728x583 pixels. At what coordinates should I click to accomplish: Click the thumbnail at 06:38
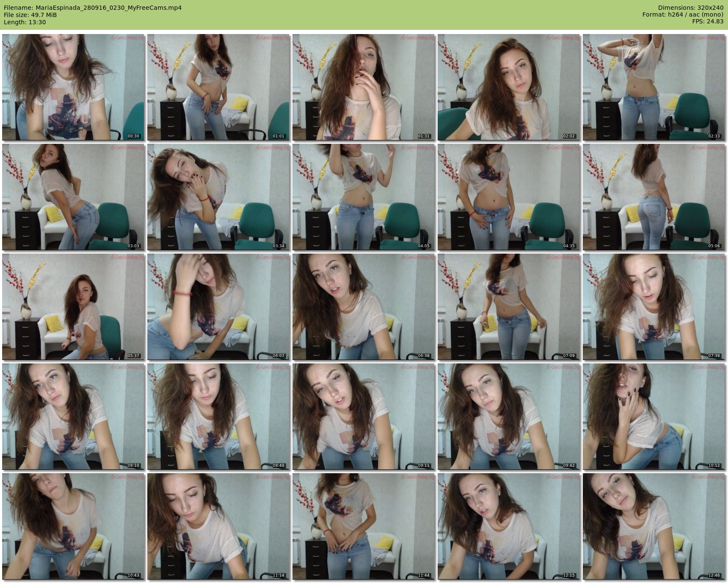pyautogui.click(x=364, y=307)
